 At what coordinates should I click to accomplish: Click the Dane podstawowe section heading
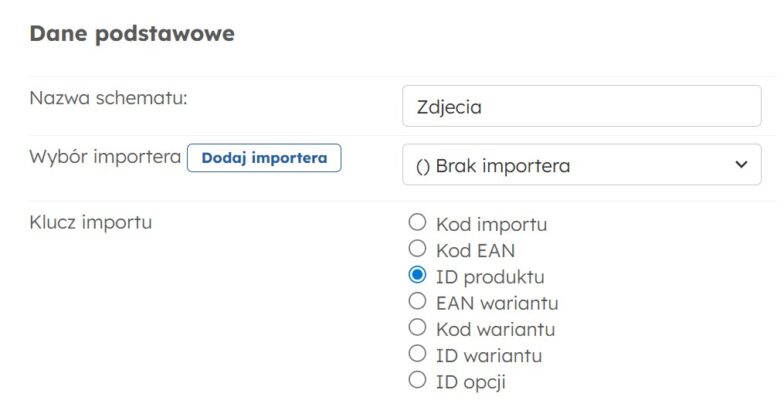(132, 34)
